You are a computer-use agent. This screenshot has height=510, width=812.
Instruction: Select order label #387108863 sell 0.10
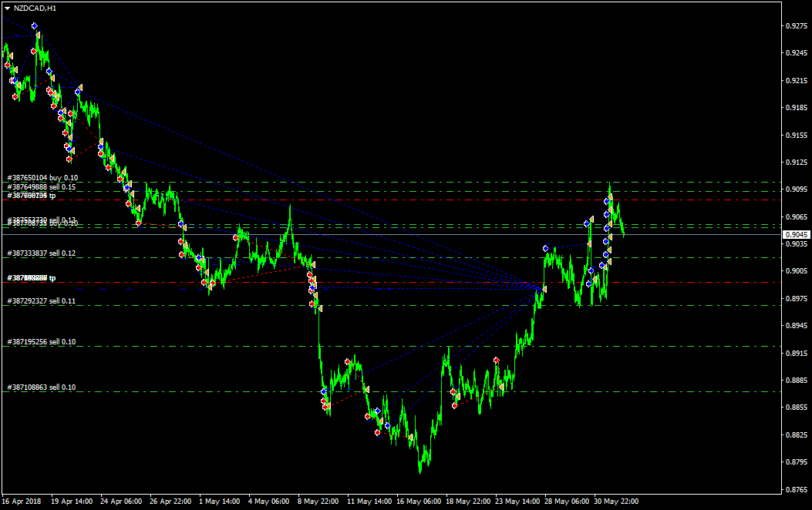[42, 388]
